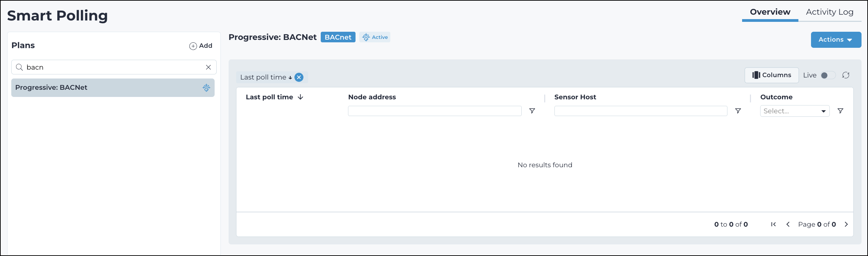Click the Last poll time sort chip label
The width and height of the screenshot is (868, 256).
pos(263,77)
